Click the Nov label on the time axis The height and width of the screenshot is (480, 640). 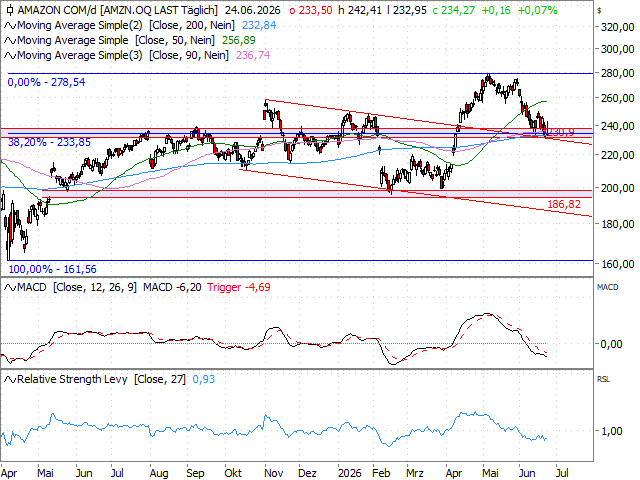pyautogui.click(x=274, y=473)
